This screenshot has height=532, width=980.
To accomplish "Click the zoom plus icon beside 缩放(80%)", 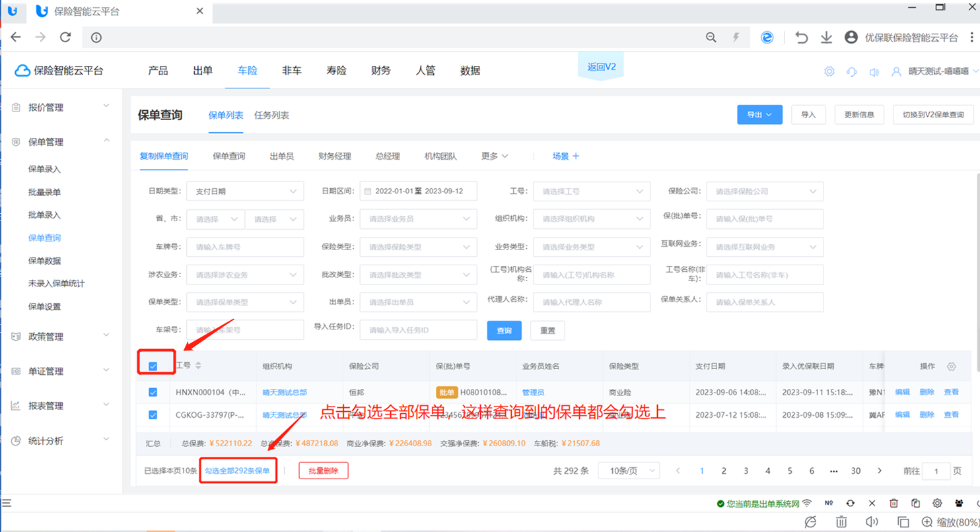I will [x=927, y=521].
